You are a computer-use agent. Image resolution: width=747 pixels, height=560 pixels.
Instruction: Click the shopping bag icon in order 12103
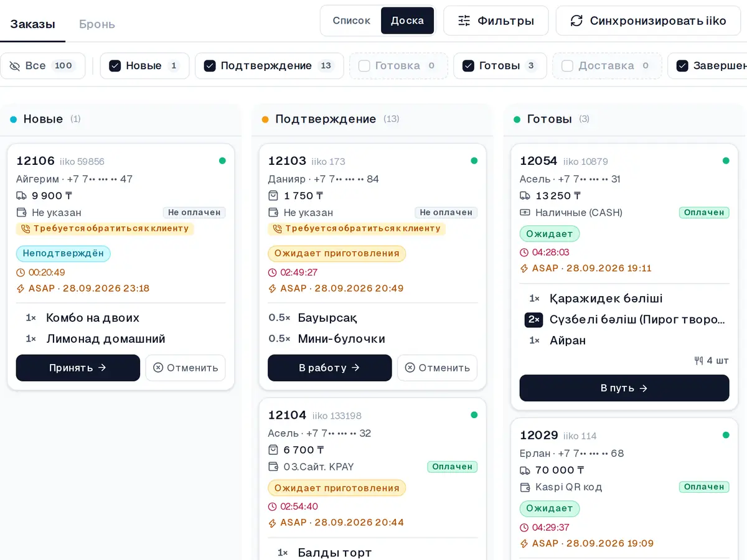pyautogui.click(x=273, y=196)
